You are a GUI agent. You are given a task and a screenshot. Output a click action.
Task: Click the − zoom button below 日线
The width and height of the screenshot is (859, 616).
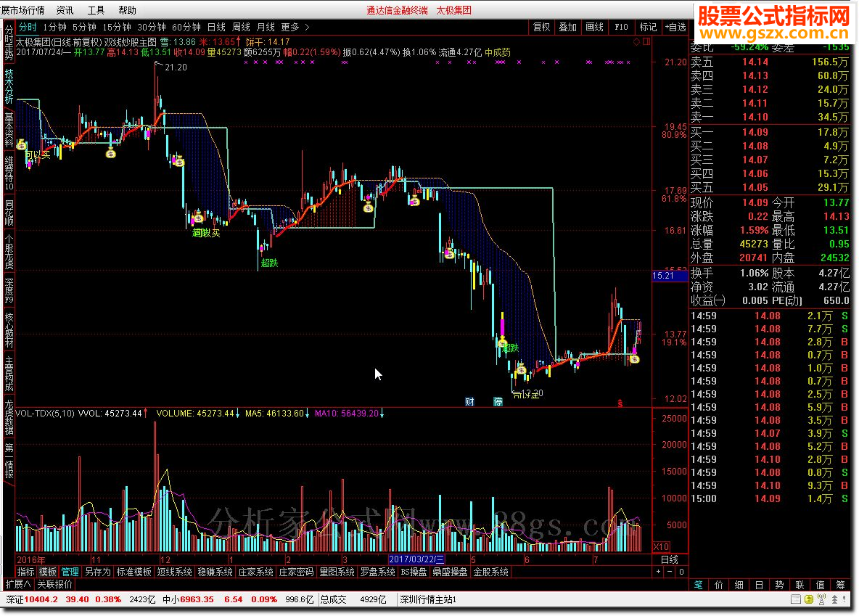670,572
